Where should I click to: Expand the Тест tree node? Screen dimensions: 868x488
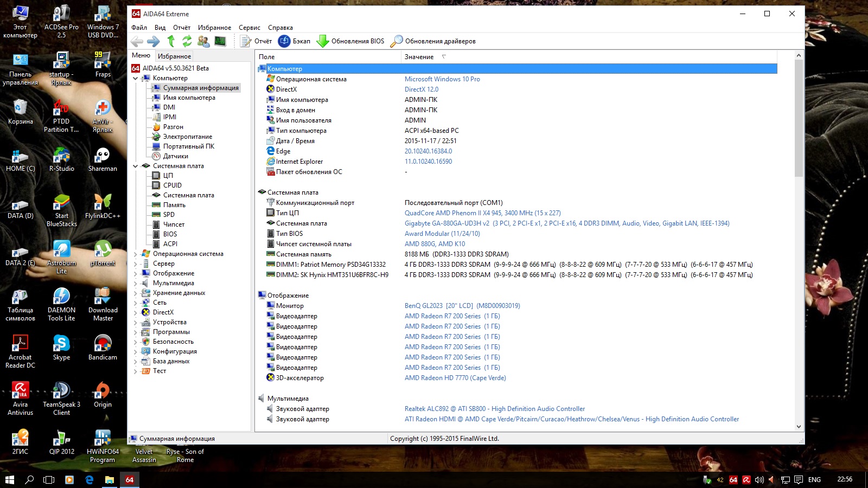click(x=136, y=371)
